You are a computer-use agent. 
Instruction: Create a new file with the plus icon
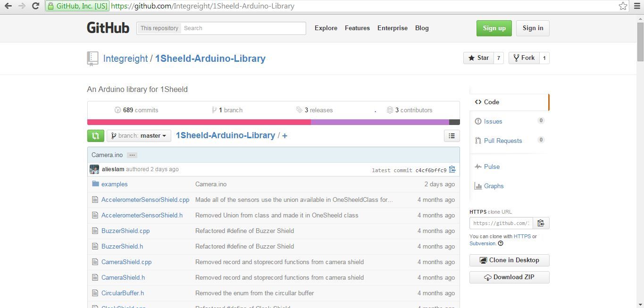[284, 135]
